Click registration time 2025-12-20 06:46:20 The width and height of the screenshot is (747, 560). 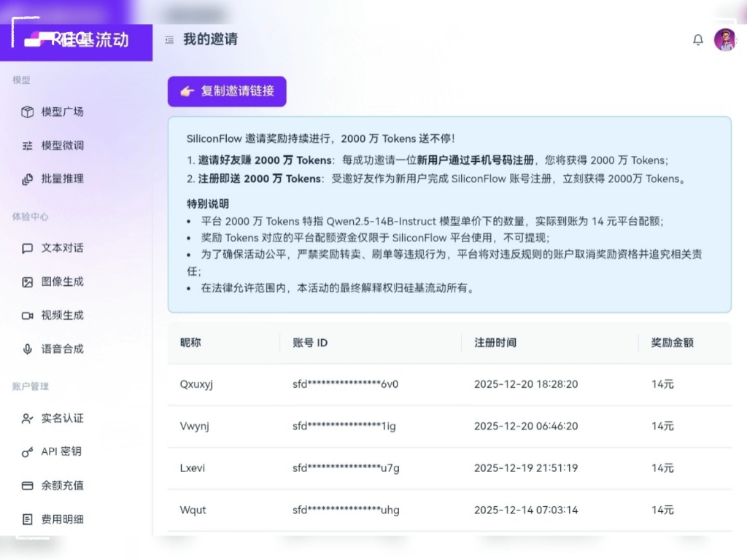pyautogui.click(x=526, y=426)
